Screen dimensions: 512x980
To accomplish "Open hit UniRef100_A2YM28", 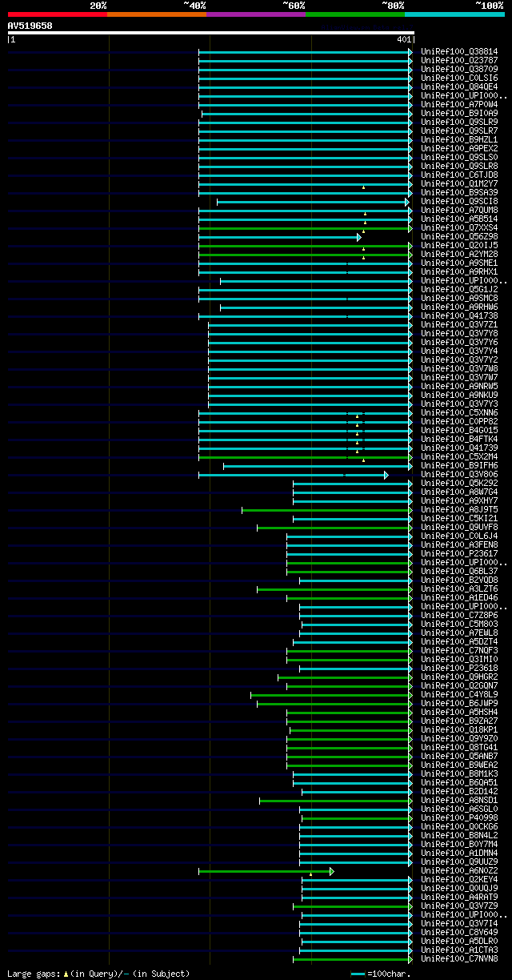I will [x=459, y=255].
